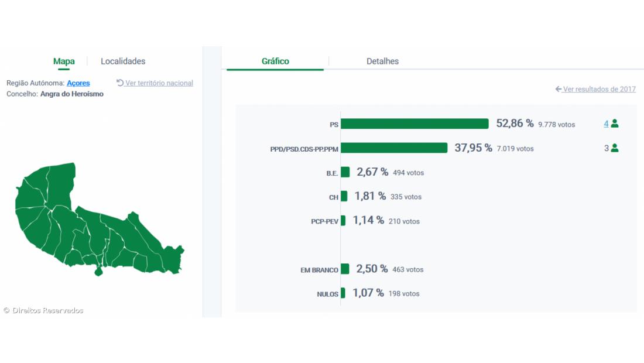
Task: Click the small southern peninsula parish on map
Action: pos(98,271)
